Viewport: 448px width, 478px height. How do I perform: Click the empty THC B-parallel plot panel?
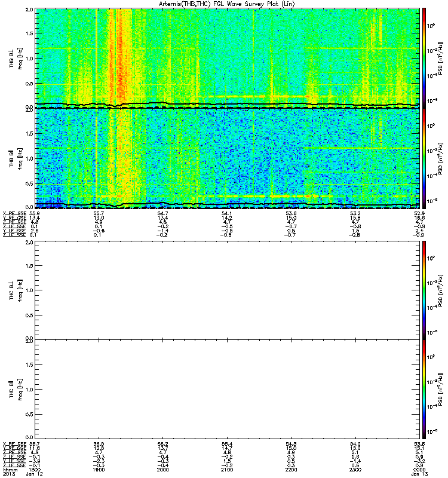[228, 390]
